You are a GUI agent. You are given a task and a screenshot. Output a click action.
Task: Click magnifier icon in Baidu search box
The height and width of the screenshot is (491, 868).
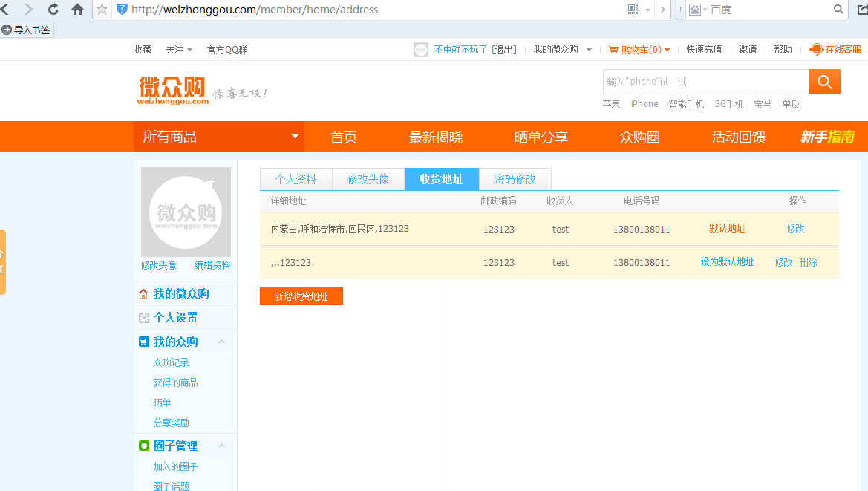click(x=838, y=10)
